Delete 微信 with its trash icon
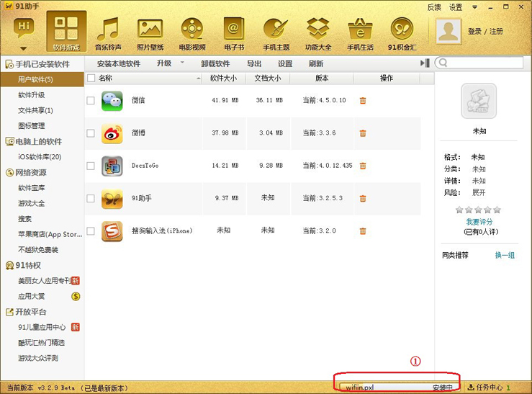 pyautogui.click(x=363, y=100)
